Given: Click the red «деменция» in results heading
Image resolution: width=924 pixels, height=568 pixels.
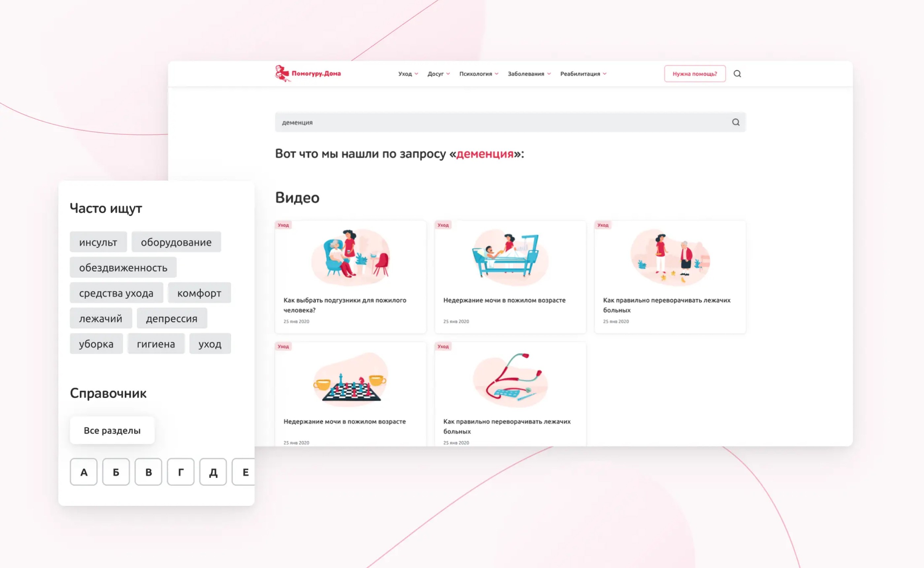Looking at the screenshot, I should point(485,154).
